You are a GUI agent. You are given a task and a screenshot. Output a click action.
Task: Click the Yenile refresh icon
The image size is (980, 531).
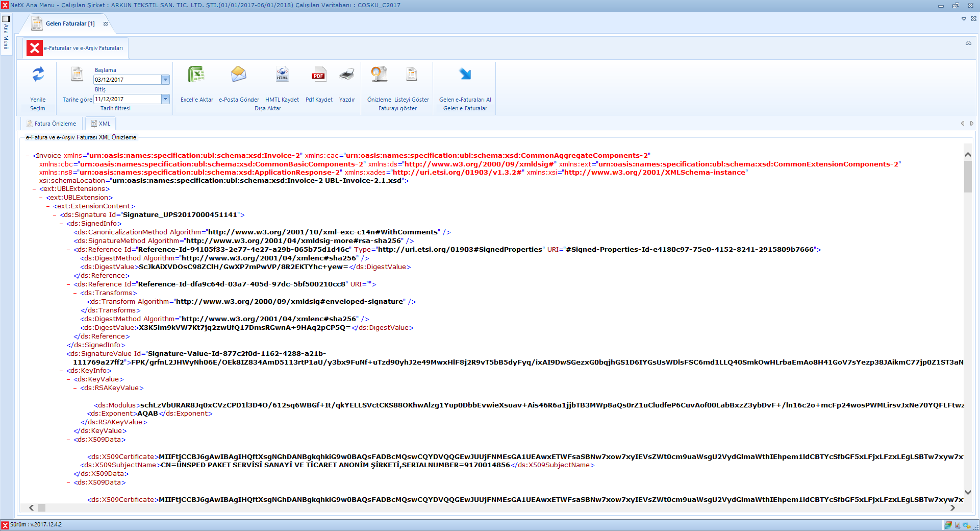(x=38, y=75)
